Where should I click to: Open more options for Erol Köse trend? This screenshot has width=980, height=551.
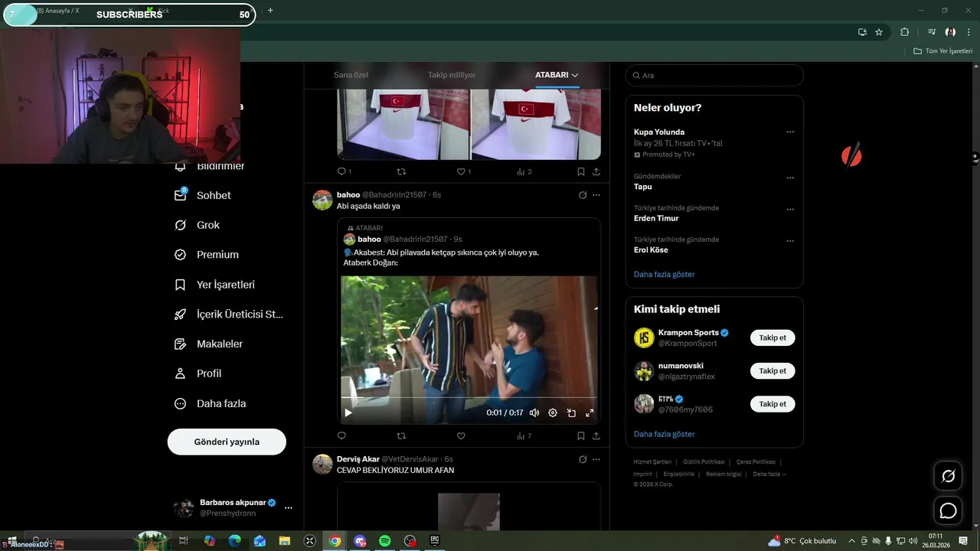(x=790, y=241)
